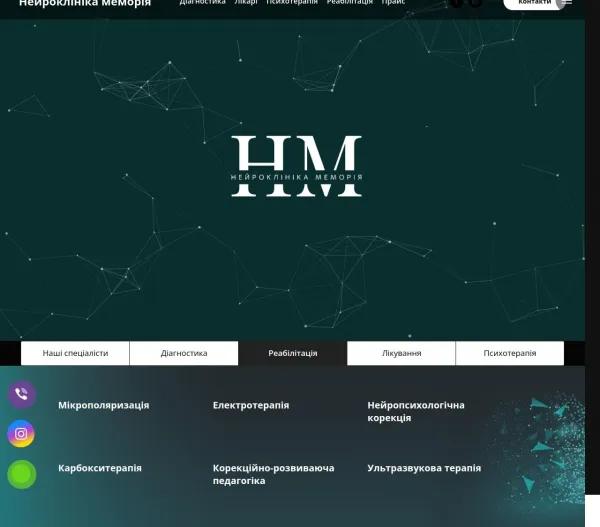This screenshot has width=600, height=527.
Task: Open Психотерапія in top navigation
Action: [292, 2]
